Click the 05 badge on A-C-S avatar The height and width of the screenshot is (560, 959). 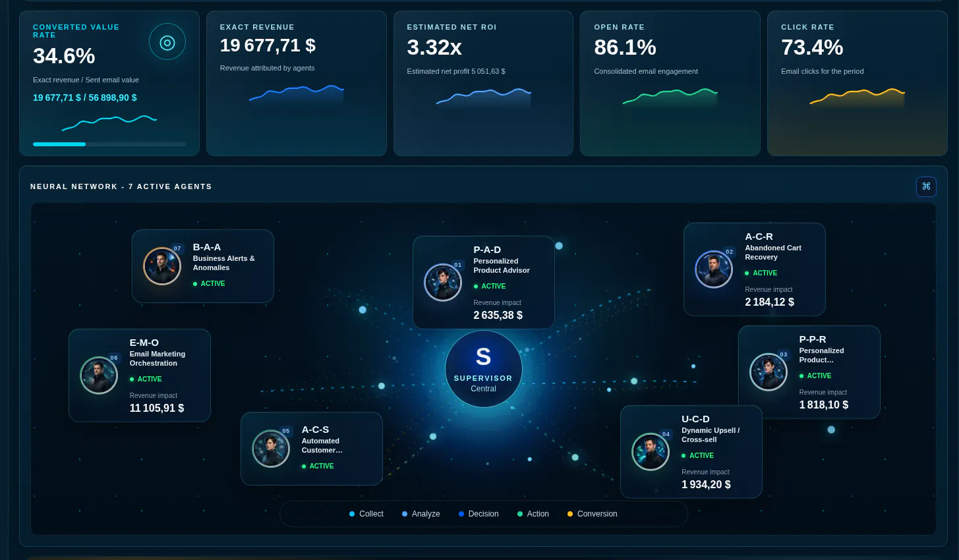[x=286, y=431]
